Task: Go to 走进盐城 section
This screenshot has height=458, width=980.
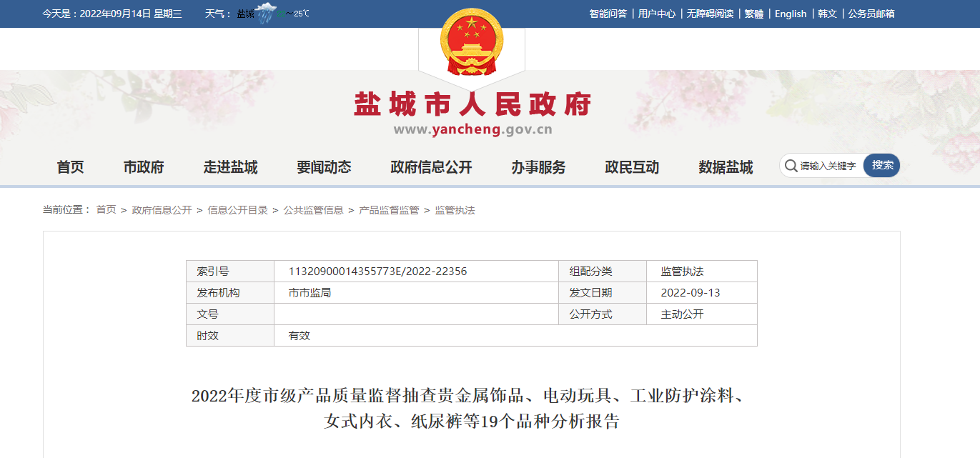Action: coord(230,167)
